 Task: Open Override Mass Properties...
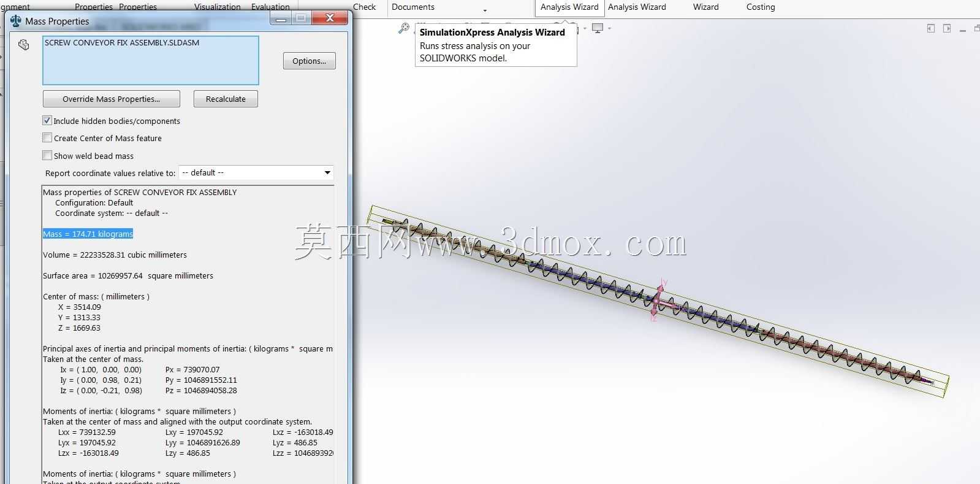point(112,99)
